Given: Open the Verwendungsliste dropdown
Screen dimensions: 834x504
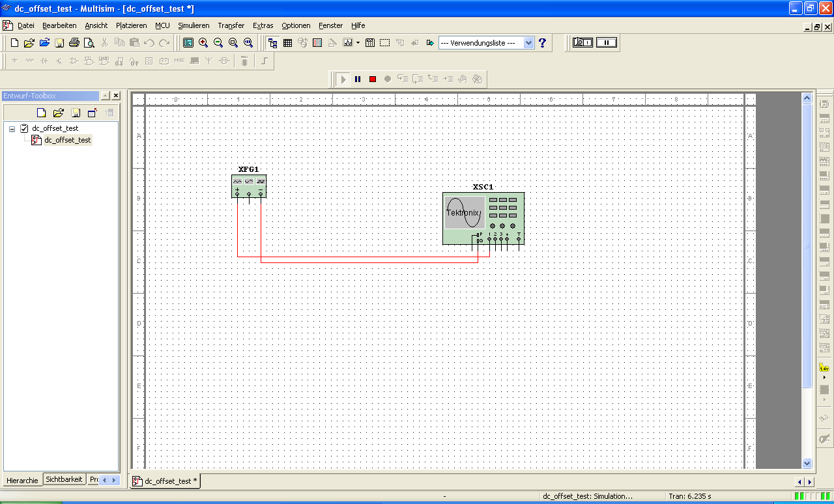Looking at the screenshot, I should [528, 43].
